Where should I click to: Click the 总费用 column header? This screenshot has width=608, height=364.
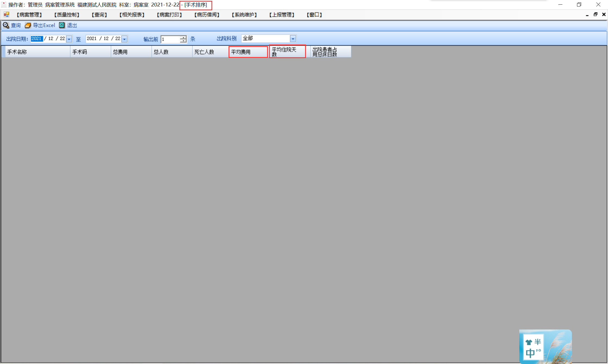click(x=131, y=52)
